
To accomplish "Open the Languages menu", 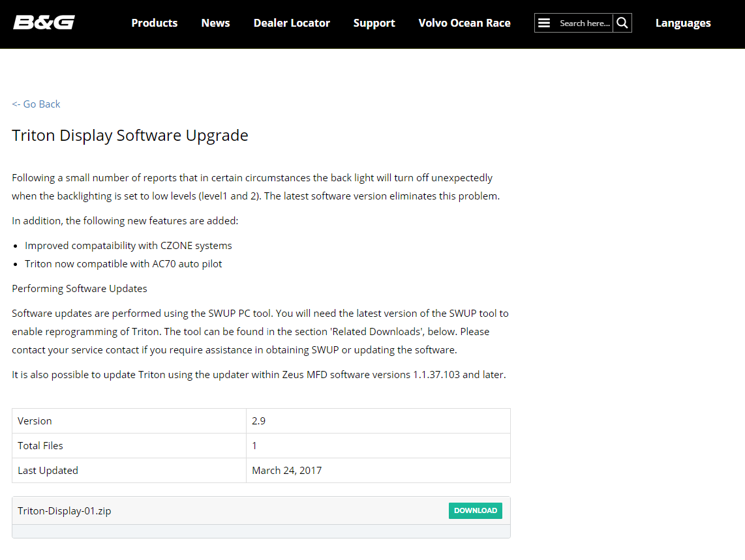I will pyautogui.click(x=683, y=23).
